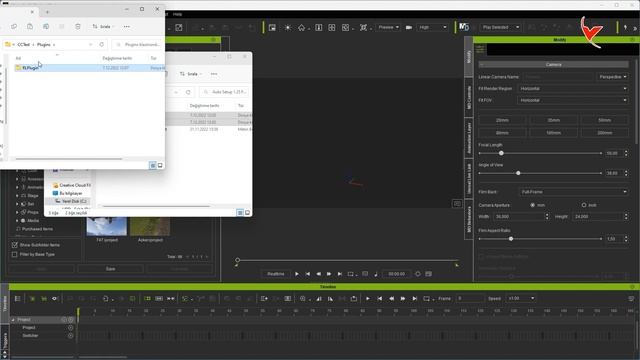
Task: Switch to the Animation Layer side tab
Action: (x=469, y=138)
